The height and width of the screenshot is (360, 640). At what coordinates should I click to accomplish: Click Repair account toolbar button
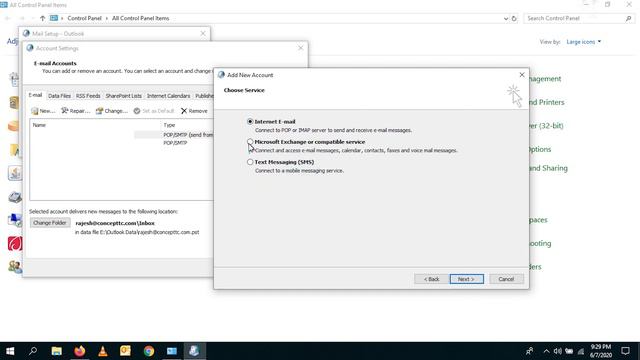pos(76,111)
